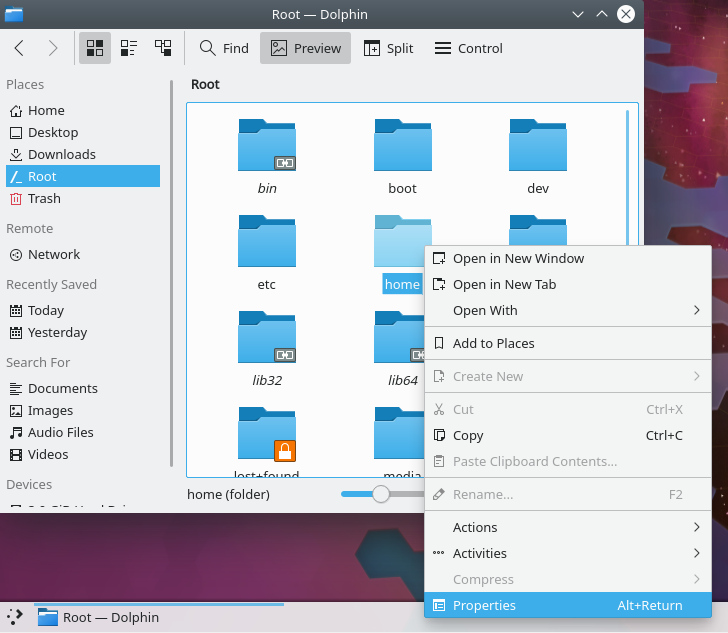Select the lib64 folder icon
Screen dimensions: 728x633
pos(399,337)
